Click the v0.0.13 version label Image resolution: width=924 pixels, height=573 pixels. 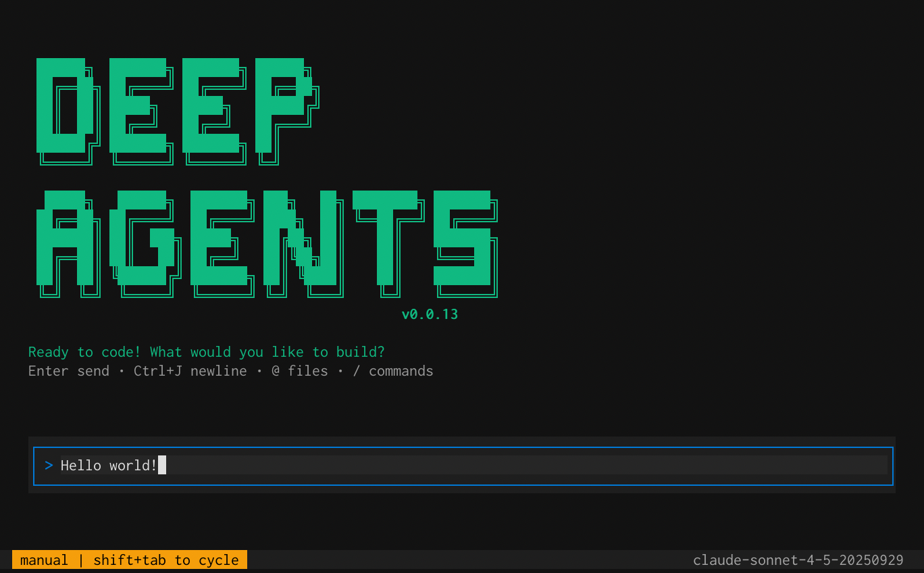(x=430, y=314)
